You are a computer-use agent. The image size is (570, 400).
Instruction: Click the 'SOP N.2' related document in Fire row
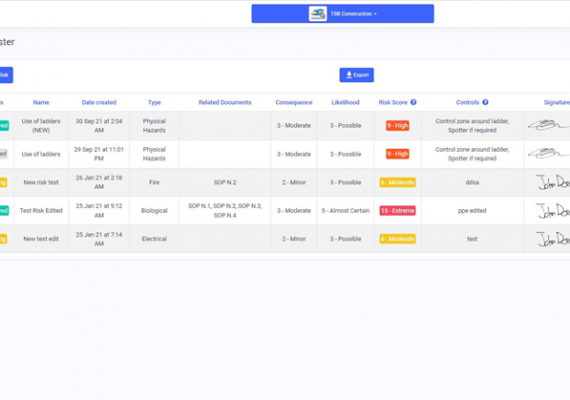click(225, 183)
